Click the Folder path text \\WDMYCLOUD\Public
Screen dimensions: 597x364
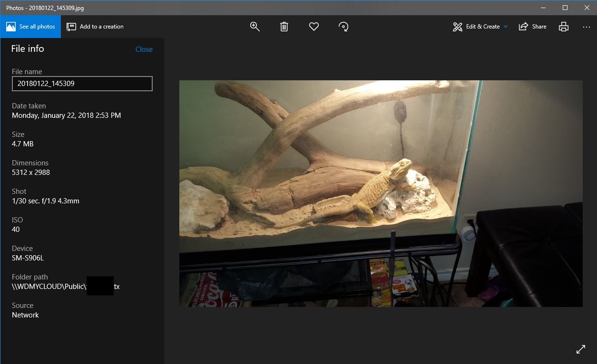click(49, 287)
